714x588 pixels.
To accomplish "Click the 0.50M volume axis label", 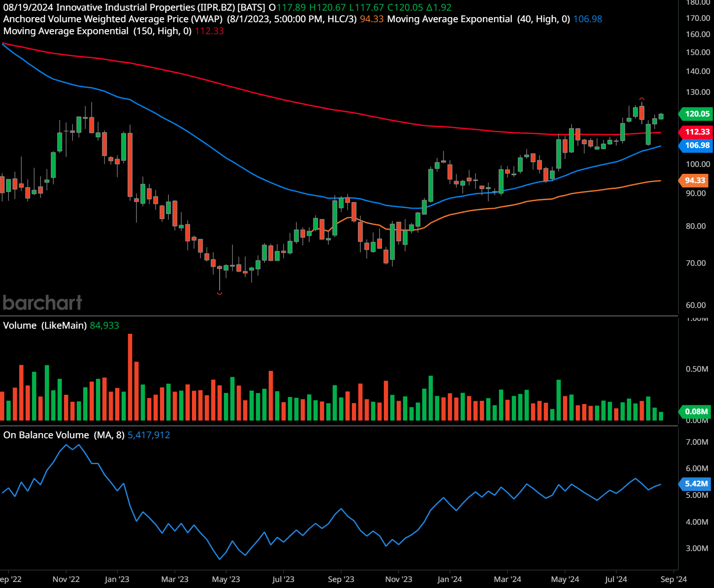I will tap(697, 369).
